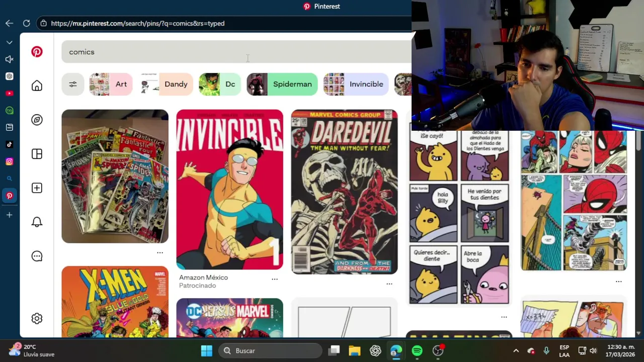Open volume control in system tray
The width and height of the screenshot is (644, 362).
pyautogui.click(x=593, y=350)
